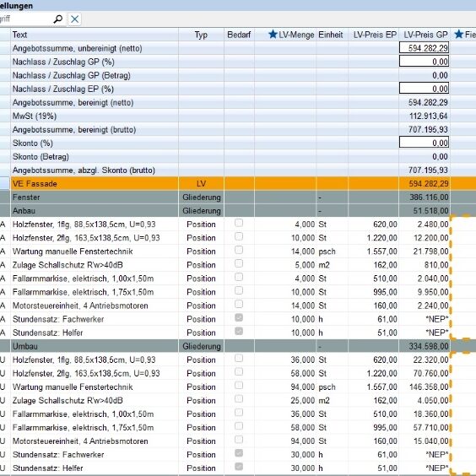Click Umbau Motorsteuereinheit EP price 160,00
The height and width of the screenshot is (476, 476).
tap(385, 441)
